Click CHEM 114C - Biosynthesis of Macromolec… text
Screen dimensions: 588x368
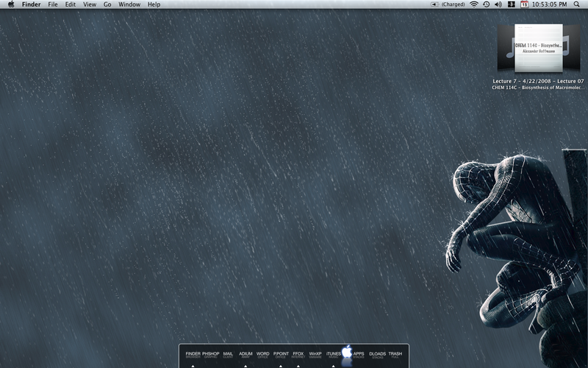point(538,88)
